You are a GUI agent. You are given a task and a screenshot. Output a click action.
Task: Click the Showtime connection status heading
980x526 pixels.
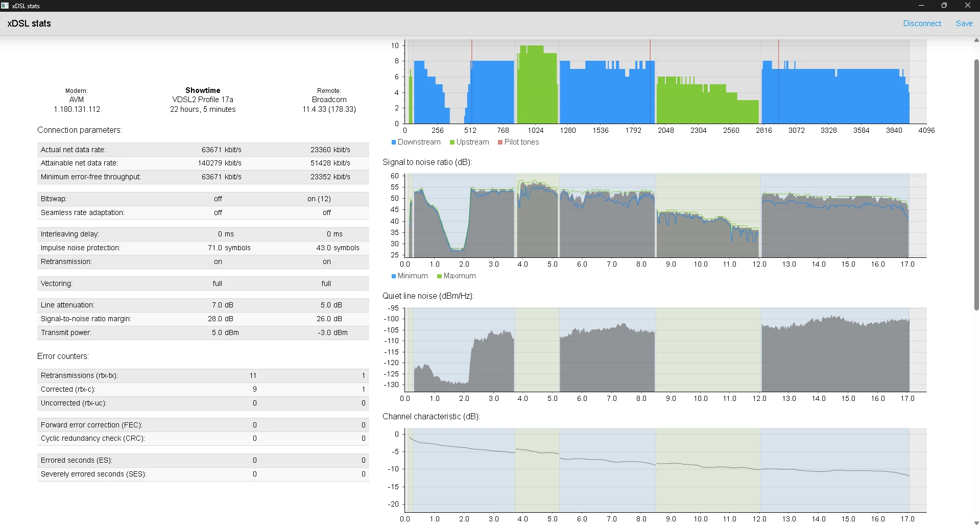tap(203, 90)
